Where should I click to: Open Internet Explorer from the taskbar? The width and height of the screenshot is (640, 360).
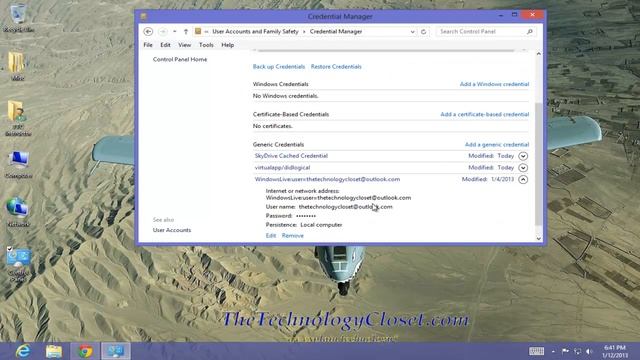coord(23,351)
